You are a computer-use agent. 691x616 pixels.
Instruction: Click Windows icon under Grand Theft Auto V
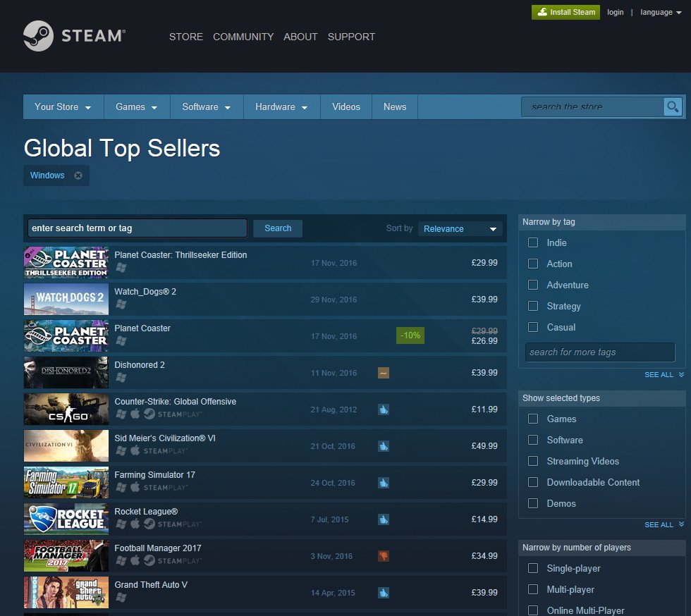[x=121, y=597]
